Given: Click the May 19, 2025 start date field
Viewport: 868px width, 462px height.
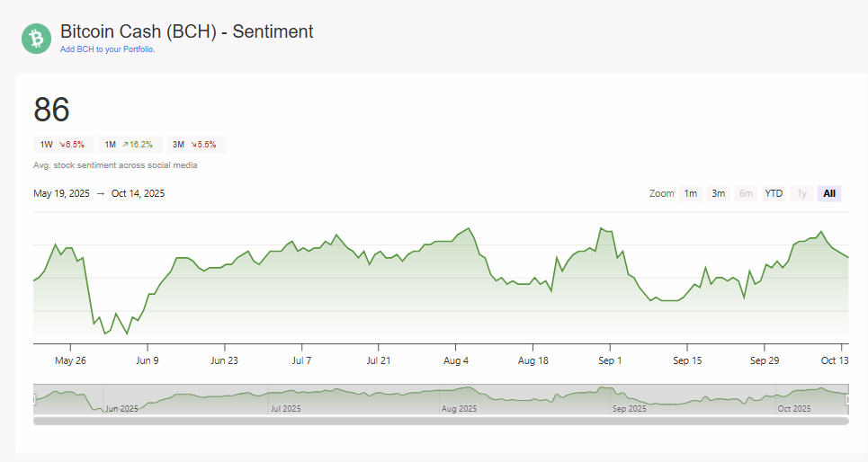Looking at the screenshot, I should point(61,193).
